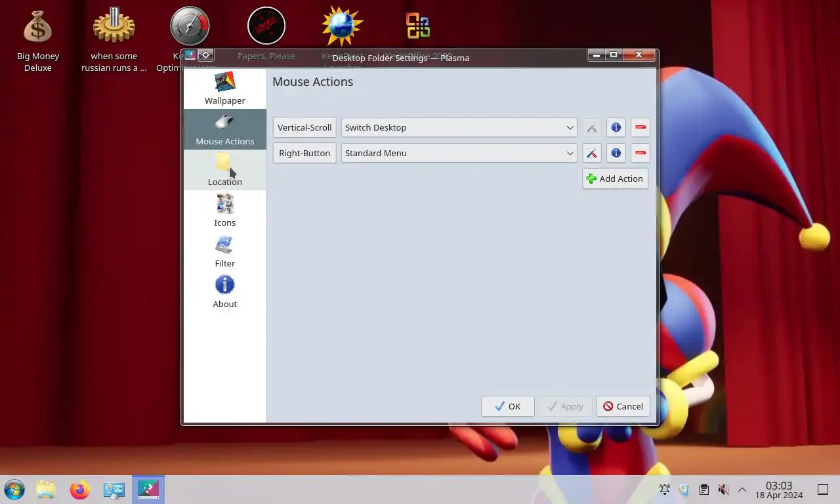The height and width of the screenshot is (504, 840).
Task: Go to the Location settings page
Action: (x=224, y=170)
